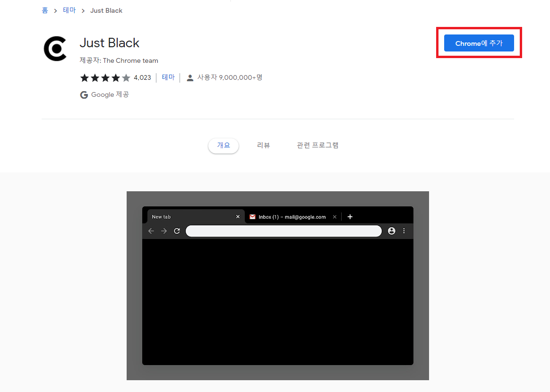Click the Just Black theme logo icon
Viewport: 550px width, 392px height.
(55, 48)
